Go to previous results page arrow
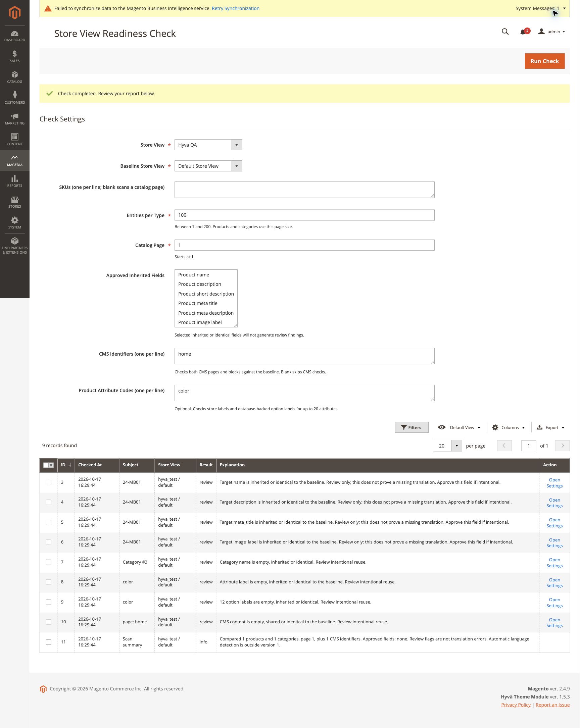This screenshot has width=580, height=728. pos(504,446)
